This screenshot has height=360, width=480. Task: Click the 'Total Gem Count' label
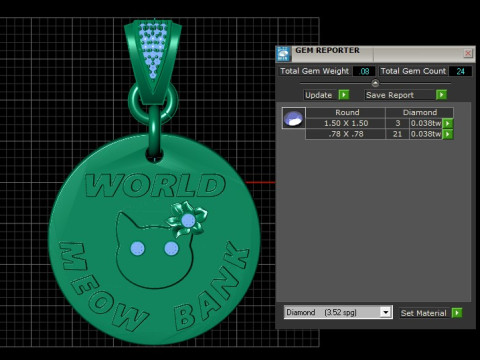click(413, 71)
